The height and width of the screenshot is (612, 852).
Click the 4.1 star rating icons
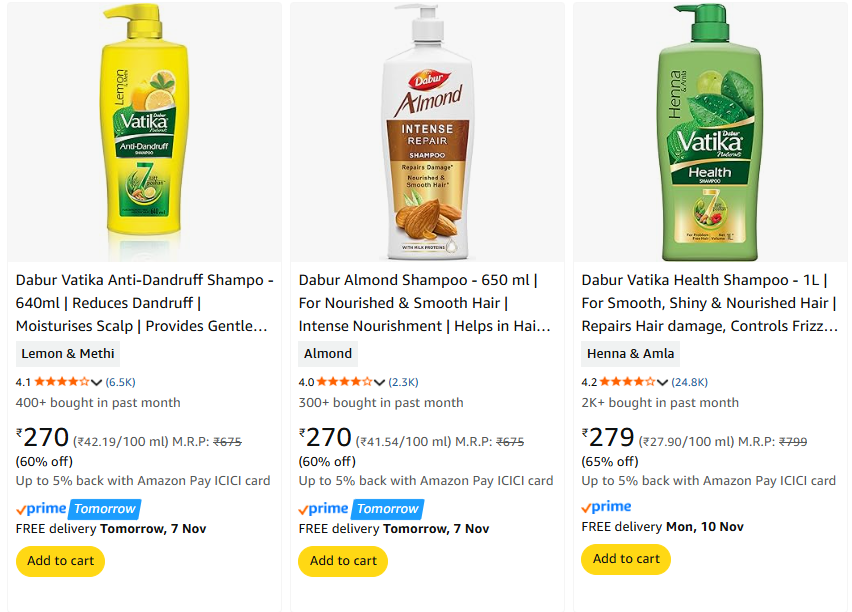click(61, 382)
